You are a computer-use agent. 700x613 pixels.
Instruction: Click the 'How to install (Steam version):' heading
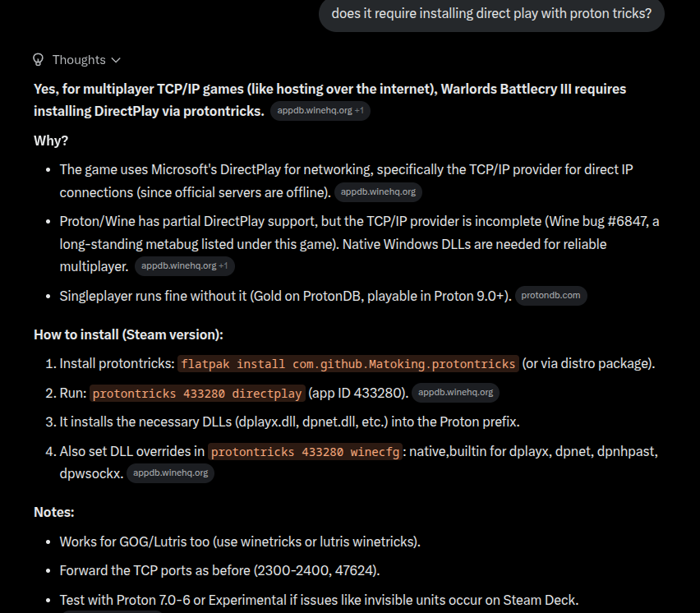tap(128, 335)
